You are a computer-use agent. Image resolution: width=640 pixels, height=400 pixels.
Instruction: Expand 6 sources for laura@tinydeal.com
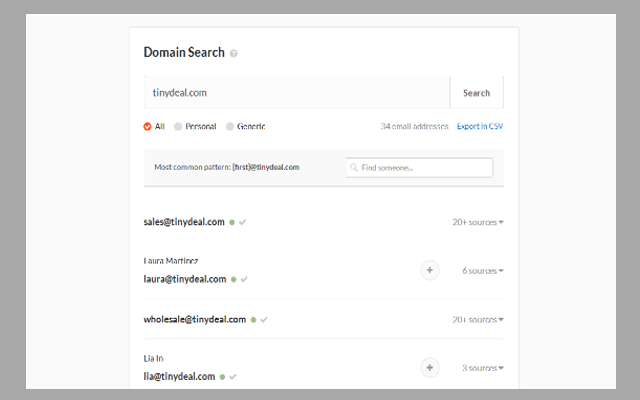[482, 270]
